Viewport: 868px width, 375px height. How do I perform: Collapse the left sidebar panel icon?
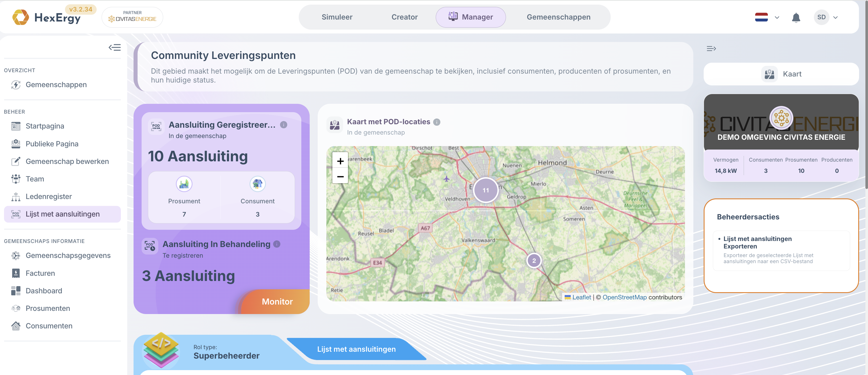pos(115,47)
